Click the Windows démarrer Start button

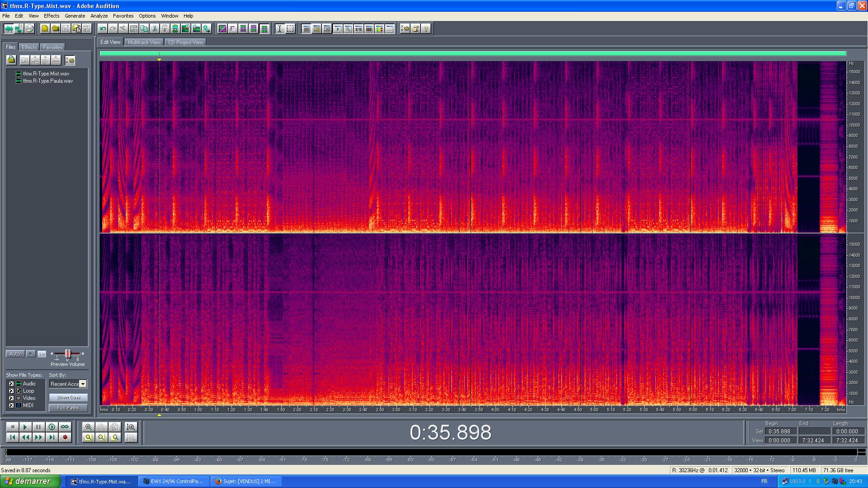coord(30,481)
